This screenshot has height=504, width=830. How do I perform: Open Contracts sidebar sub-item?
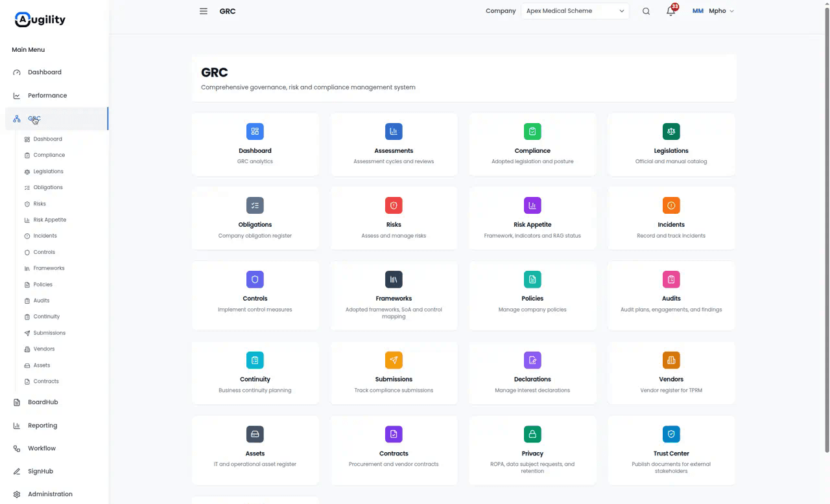click(46, 382)
